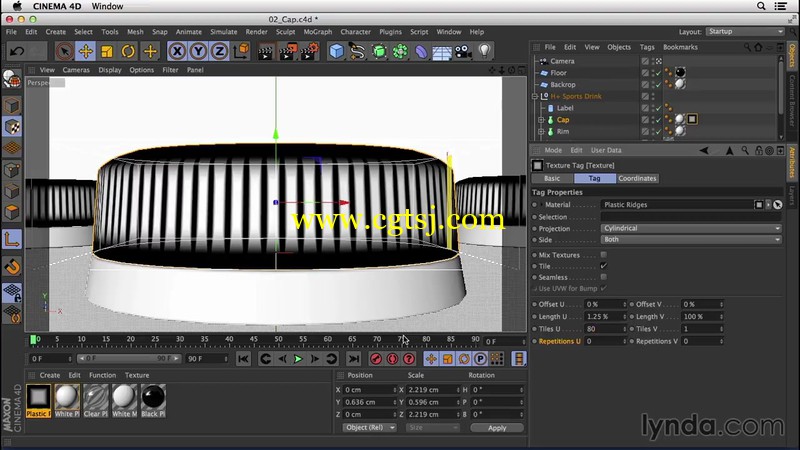800x450 pixels.
Task: Click frame 50 on timeline ruler
Action: [x=278, y=339]
